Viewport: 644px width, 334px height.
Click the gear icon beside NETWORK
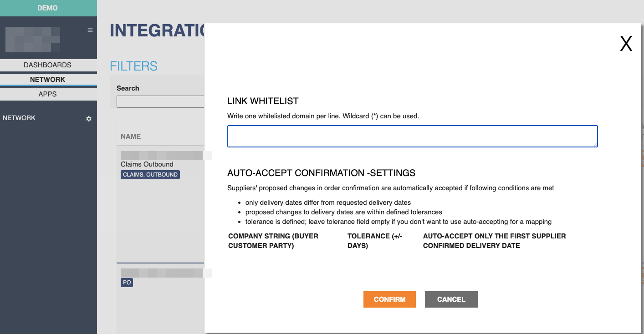(x=89, y=118)
